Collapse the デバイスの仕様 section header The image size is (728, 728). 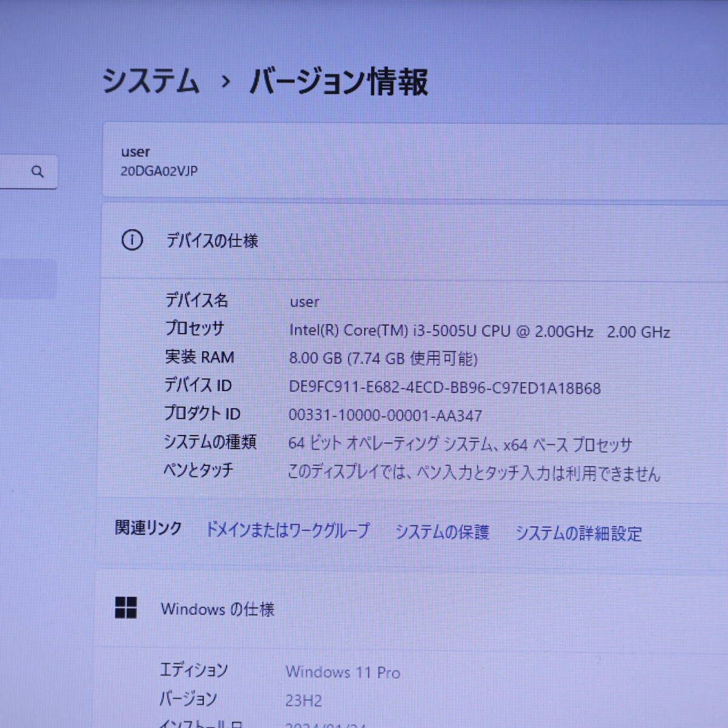tap(414, 241)
